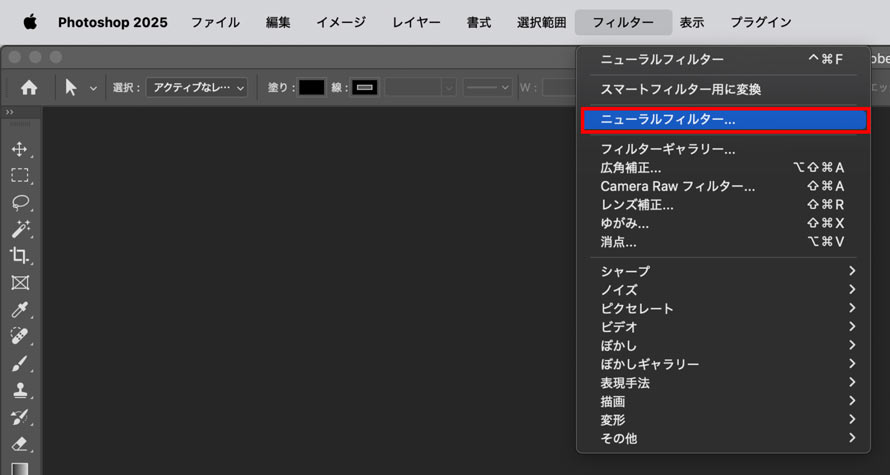Open the stroke line style dropdown

click(488, 88)
